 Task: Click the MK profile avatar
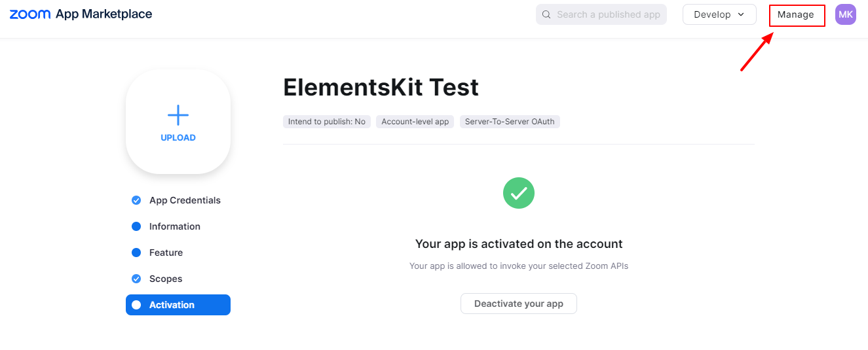pyautogui.click(x=845, y=14)
